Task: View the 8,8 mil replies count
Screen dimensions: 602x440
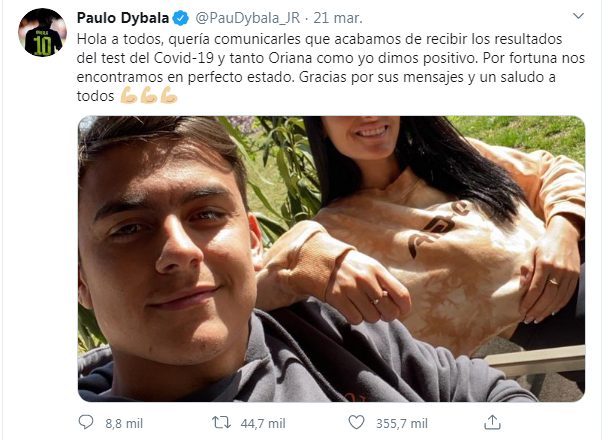Action: pos(124,423)
